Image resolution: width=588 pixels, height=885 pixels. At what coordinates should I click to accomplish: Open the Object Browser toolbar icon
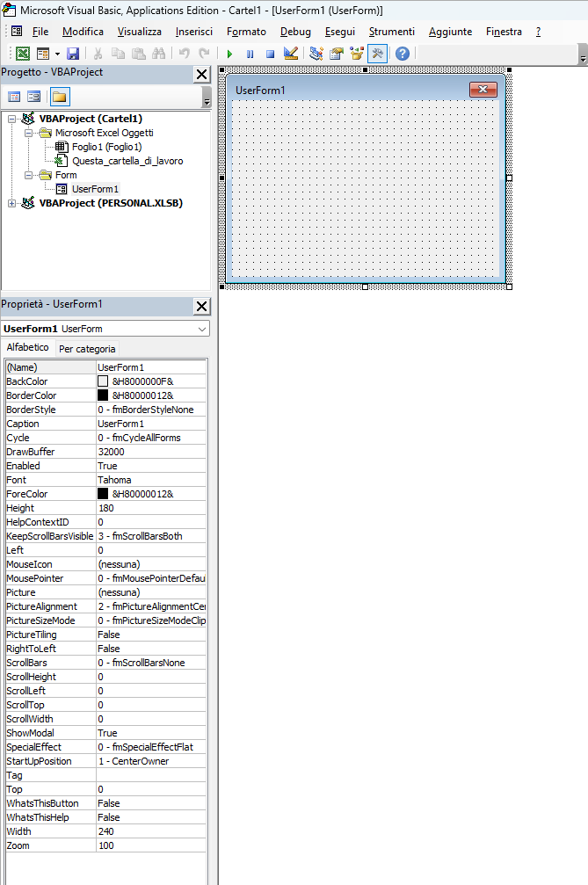click(357, 54)
